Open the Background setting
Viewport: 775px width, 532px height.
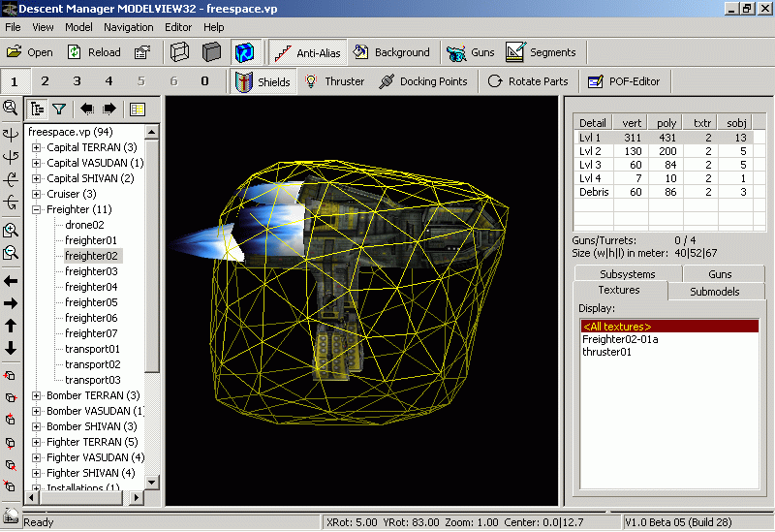[x=391, y=52]
